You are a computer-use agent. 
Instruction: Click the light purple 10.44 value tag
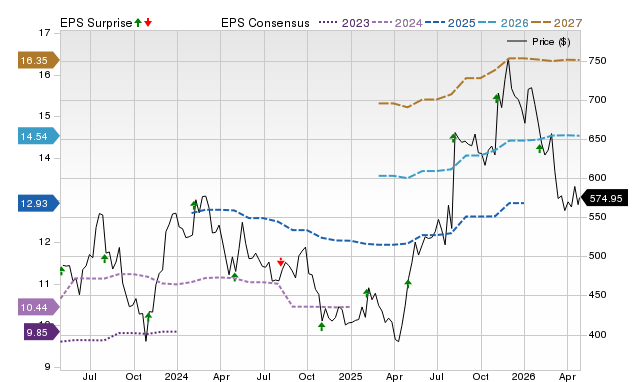(38, 307)
